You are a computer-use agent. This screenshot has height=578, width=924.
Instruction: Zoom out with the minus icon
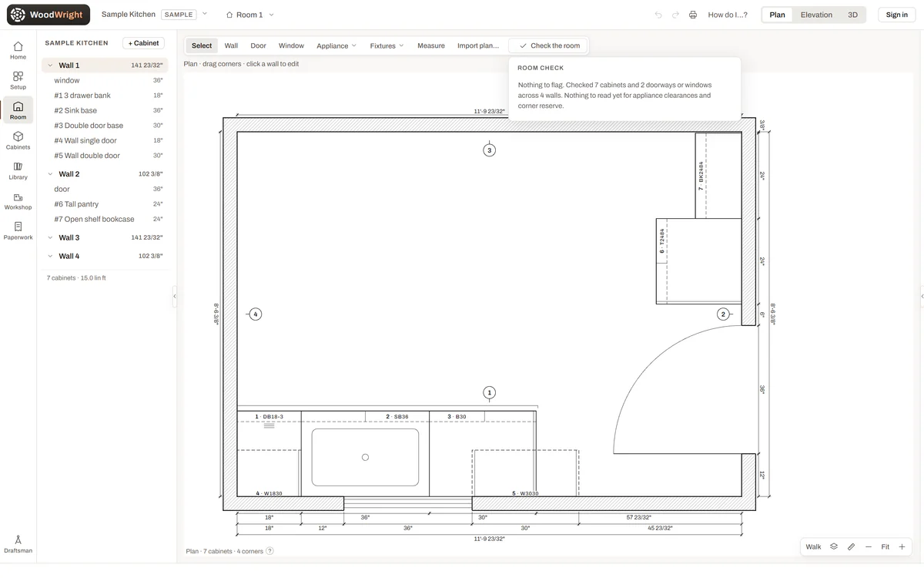point(869,546)
